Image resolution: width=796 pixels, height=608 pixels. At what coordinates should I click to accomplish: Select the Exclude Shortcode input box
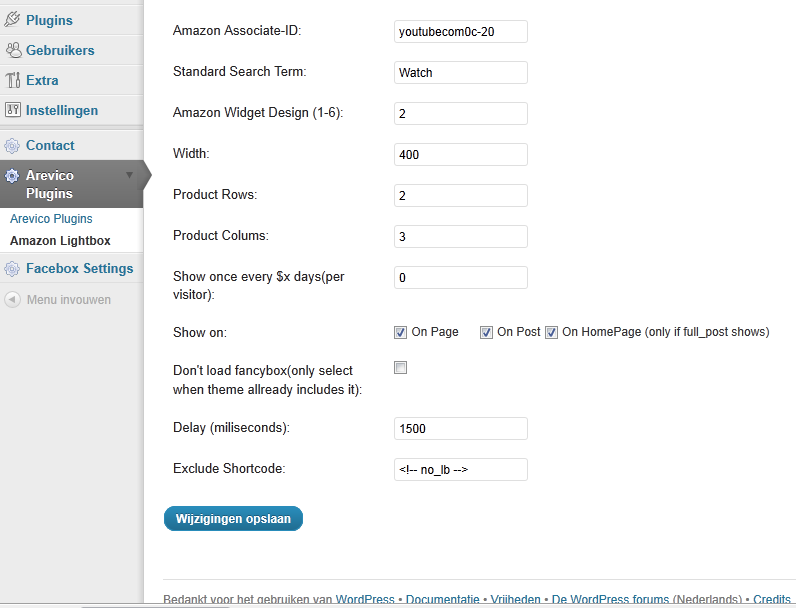(461, 469)
